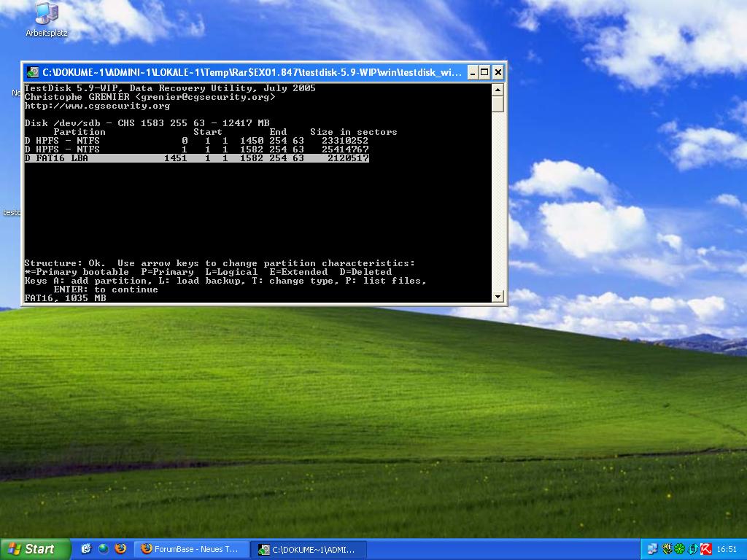This screenshot has height=560, width=747.
Task: Click the '*=Primary bootable' legend line
Action: (x=208, y=272)
